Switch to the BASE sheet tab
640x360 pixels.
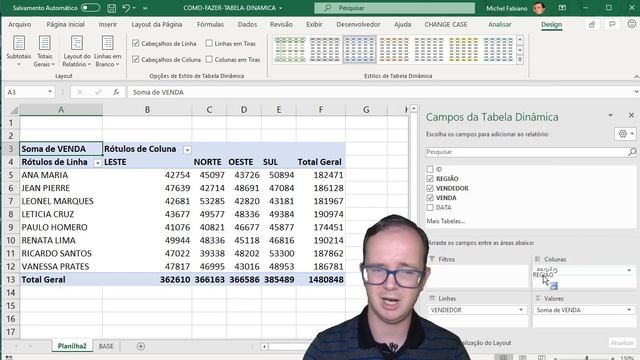pos(106,346)
